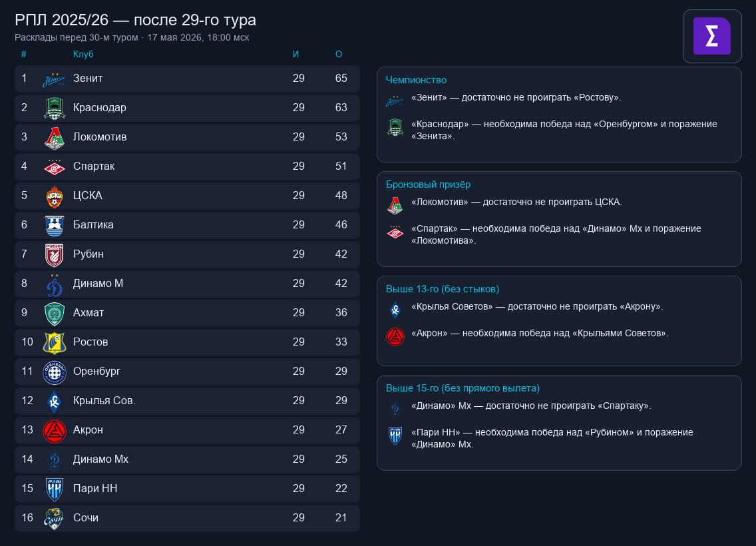756x546 pixels.
Task: Click text '«Крылья Советов» — достаточно не проиграть «Акрону»'
Action: click(x=537, y=307)
